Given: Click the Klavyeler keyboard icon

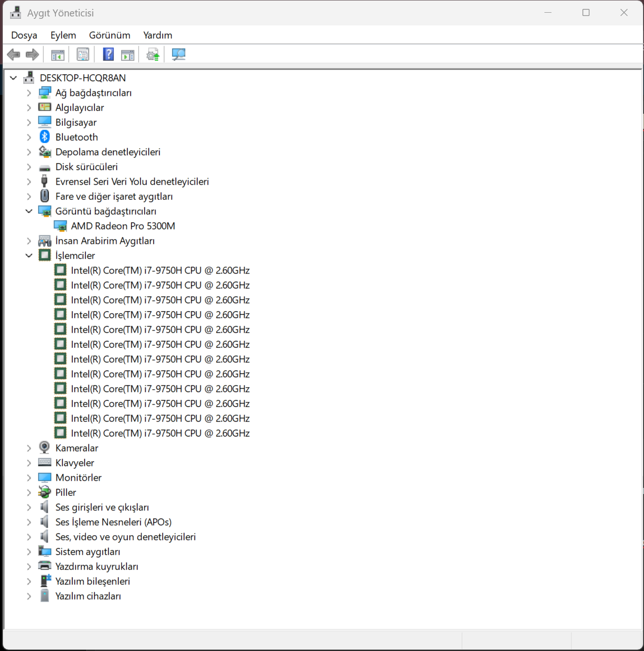Looking at the screenshot, I should click(45, 463).
